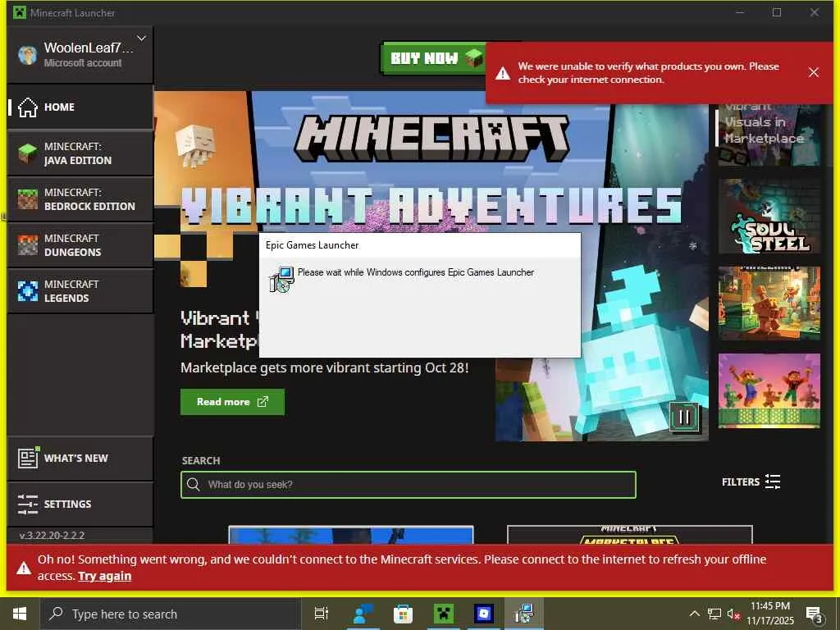This screenshot has width=840, height=630.
Task: Click Read more about Vibrant Marketplace
Action: pyautogui.click(x=232, y=402)
